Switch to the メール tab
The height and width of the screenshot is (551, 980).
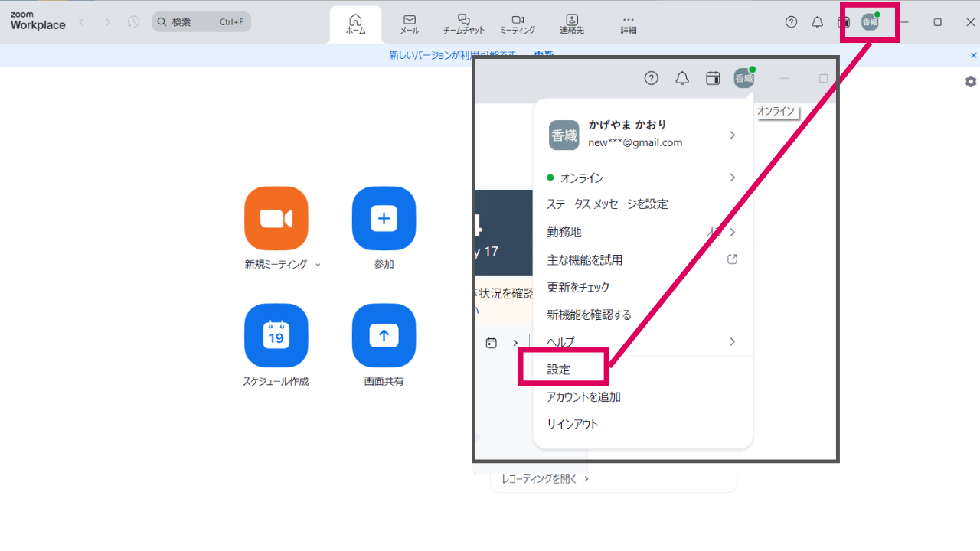[x=409, y=24]
